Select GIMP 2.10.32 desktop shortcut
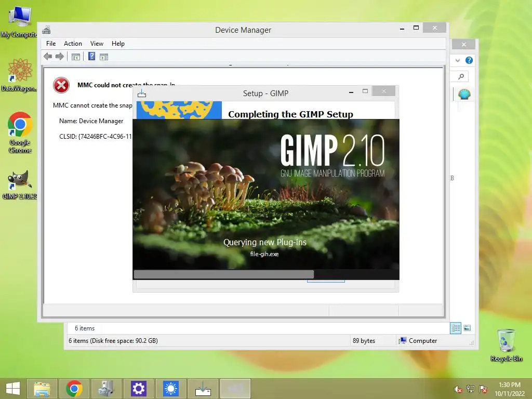532x399 pixels. tap(19, 185)
